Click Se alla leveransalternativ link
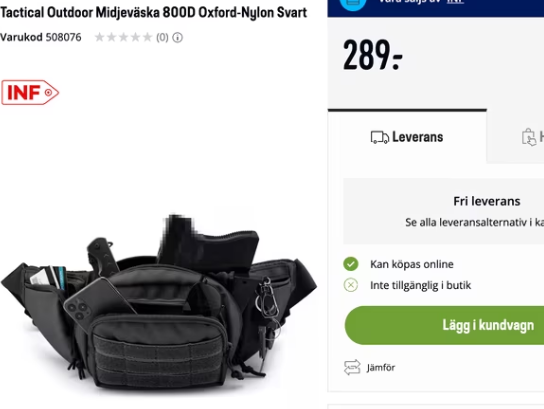 (x=474, y=222)
